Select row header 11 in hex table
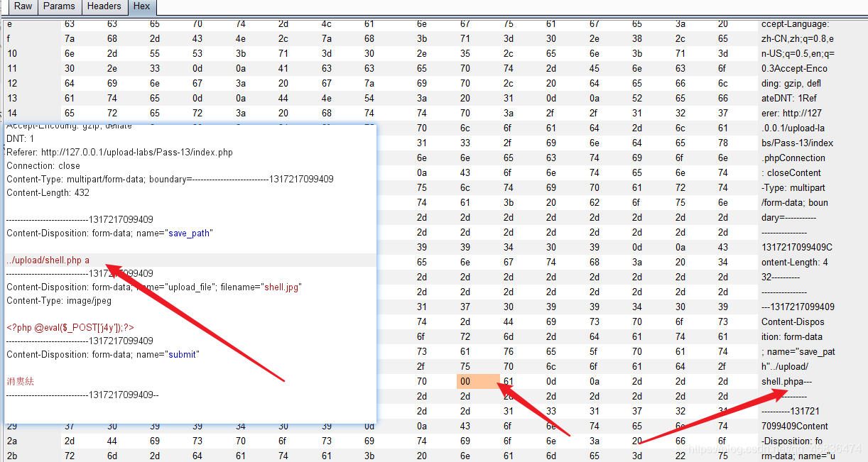 pos(12,69)
